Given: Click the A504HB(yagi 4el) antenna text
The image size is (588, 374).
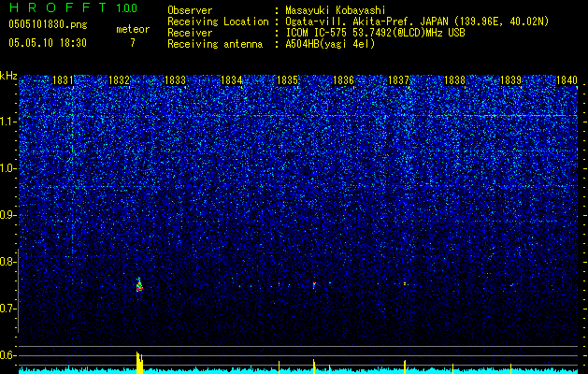Looking at the screenshot, I should 330,44.
